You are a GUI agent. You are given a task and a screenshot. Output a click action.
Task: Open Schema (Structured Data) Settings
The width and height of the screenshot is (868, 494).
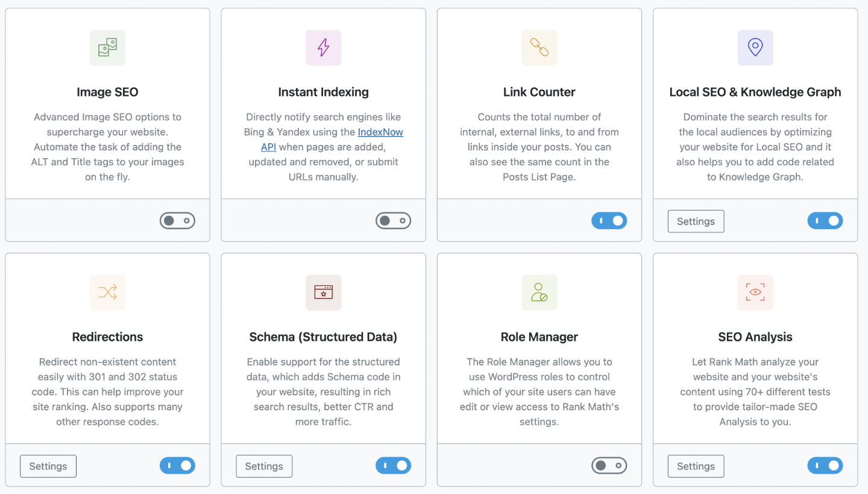(x=264, y=466)
